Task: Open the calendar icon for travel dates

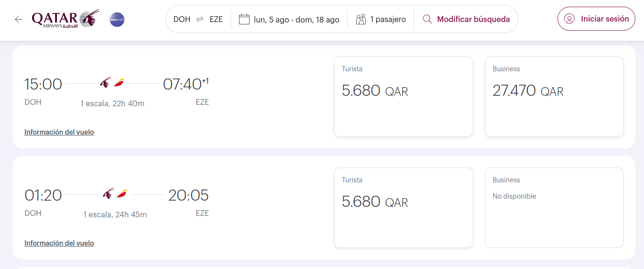Action: pyautogui.click(x=244, y=19)
